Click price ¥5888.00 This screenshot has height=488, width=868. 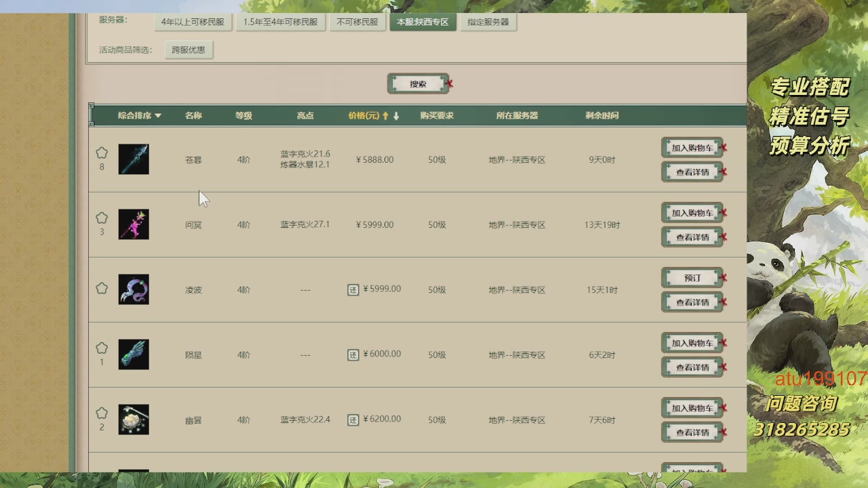coord(375,160)
